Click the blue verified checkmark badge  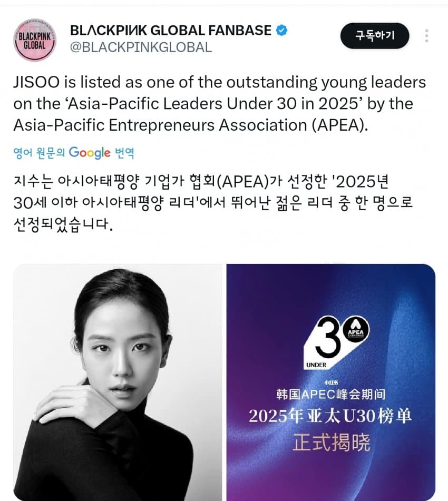281,31
